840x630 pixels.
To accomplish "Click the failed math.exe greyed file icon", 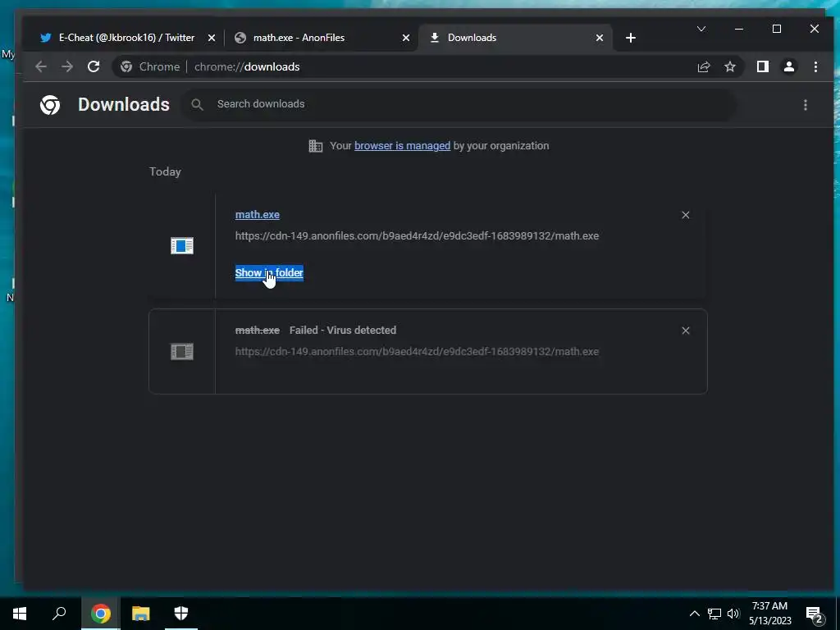I will 182,352.
